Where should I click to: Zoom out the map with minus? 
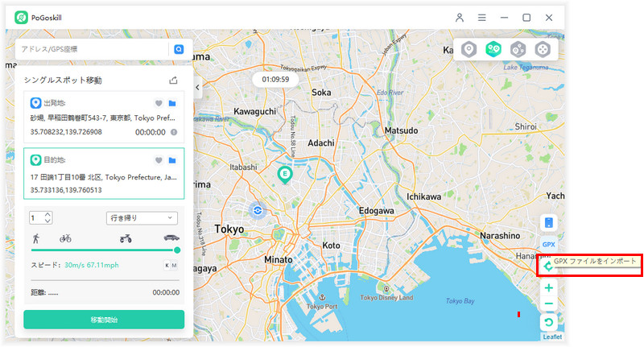[x=549, y=304]
